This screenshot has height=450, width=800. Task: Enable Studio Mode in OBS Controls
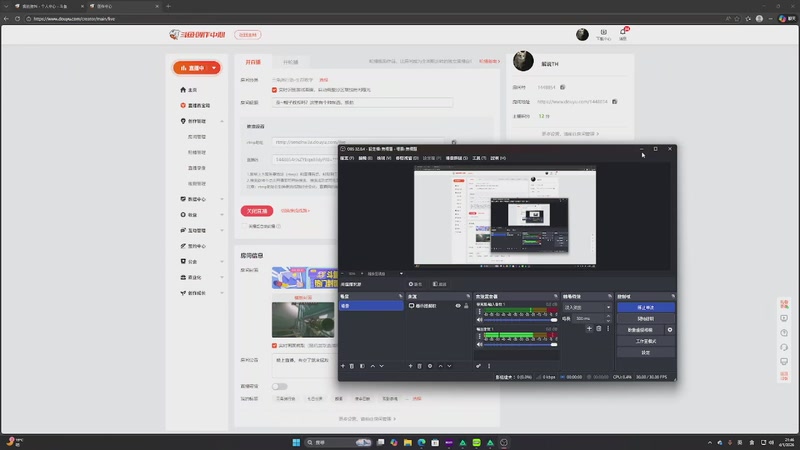(x=645, y=341)
